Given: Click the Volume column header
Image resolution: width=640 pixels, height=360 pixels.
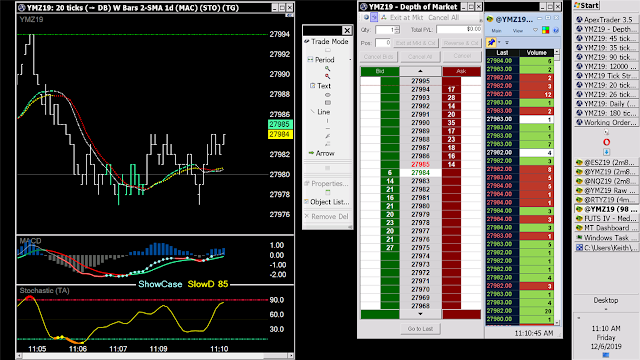Looking at the screenshot, I should [536, 53].
